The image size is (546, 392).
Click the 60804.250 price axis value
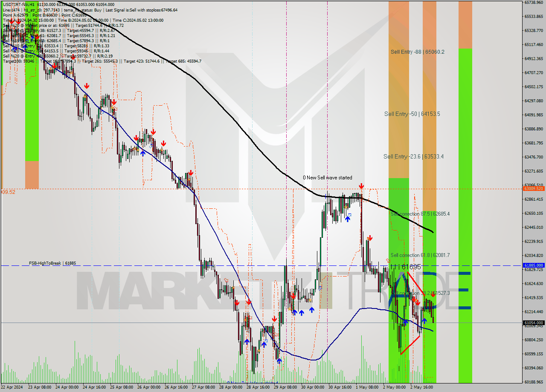point(533,340)
